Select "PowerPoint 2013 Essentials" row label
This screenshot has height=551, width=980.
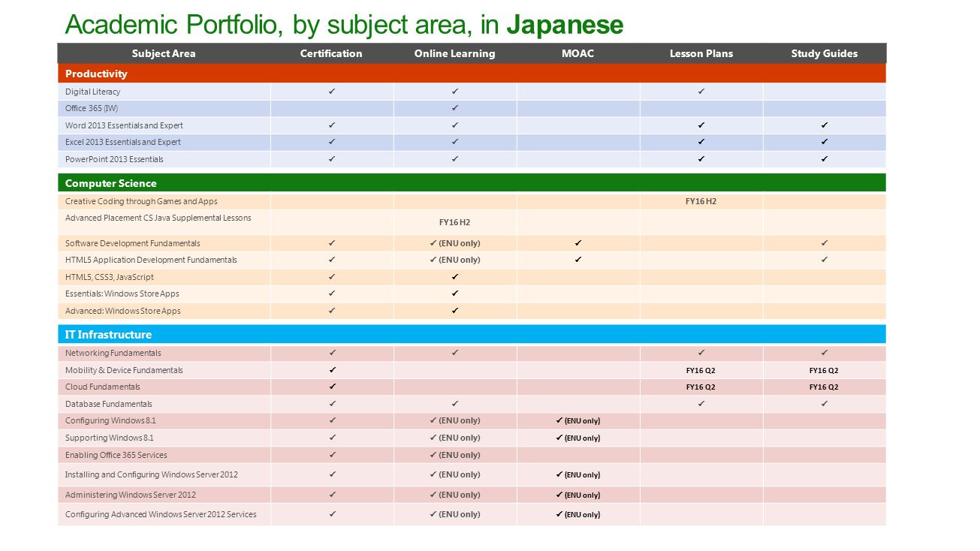click(114, 159)
